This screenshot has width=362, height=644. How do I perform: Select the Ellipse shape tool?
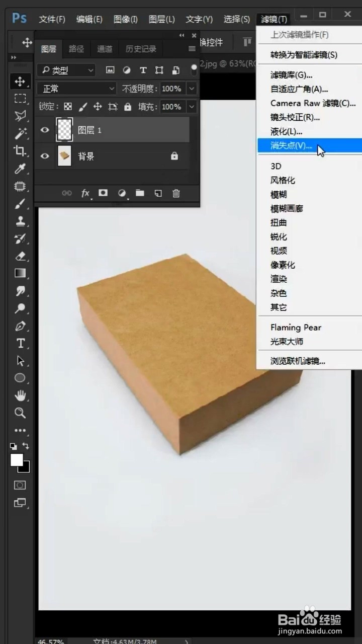point(20,378)
